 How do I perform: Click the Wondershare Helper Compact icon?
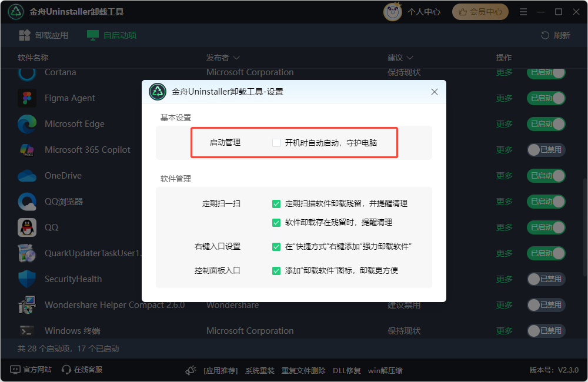27,305
